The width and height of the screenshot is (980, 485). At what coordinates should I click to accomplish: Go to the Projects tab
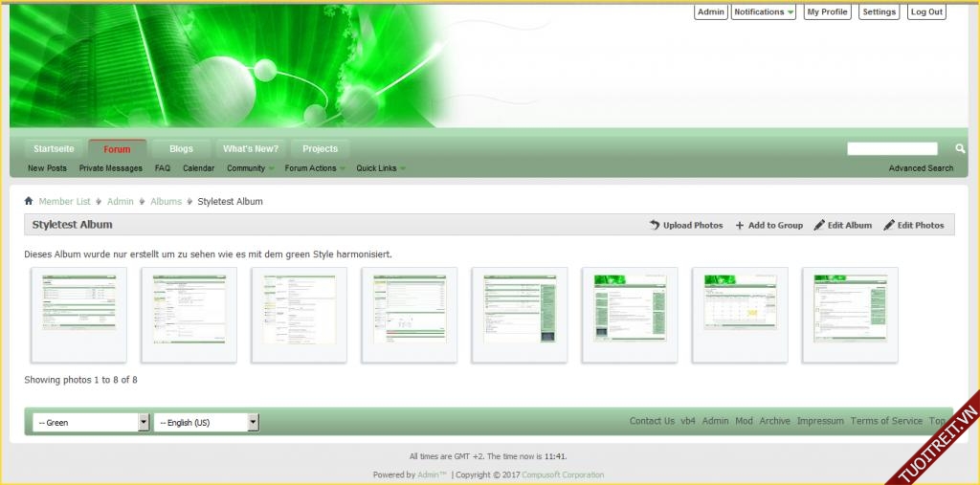pos(320,148)
